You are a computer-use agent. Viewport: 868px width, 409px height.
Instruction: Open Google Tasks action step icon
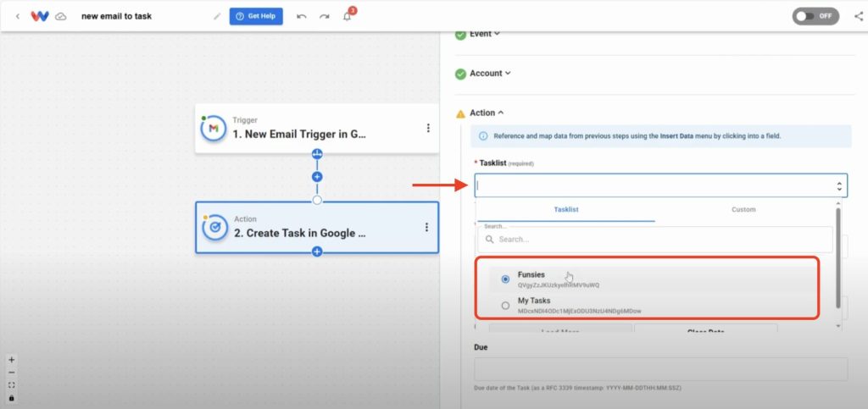[x=214, y=227]
